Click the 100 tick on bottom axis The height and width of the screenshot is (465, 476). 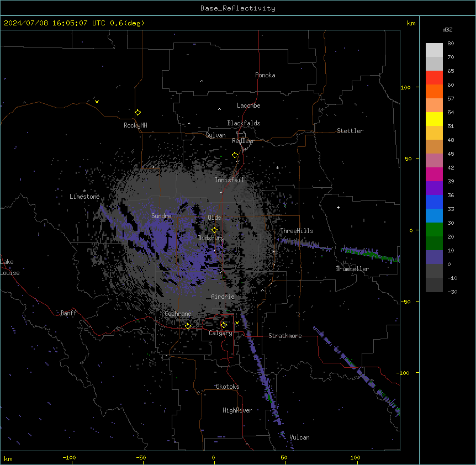(355, 457)
